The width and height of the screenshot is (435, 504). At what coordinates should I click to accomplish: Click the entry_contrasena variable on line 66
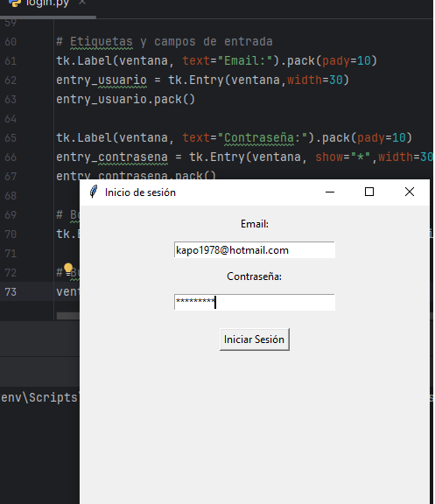(x=112, y=157)
